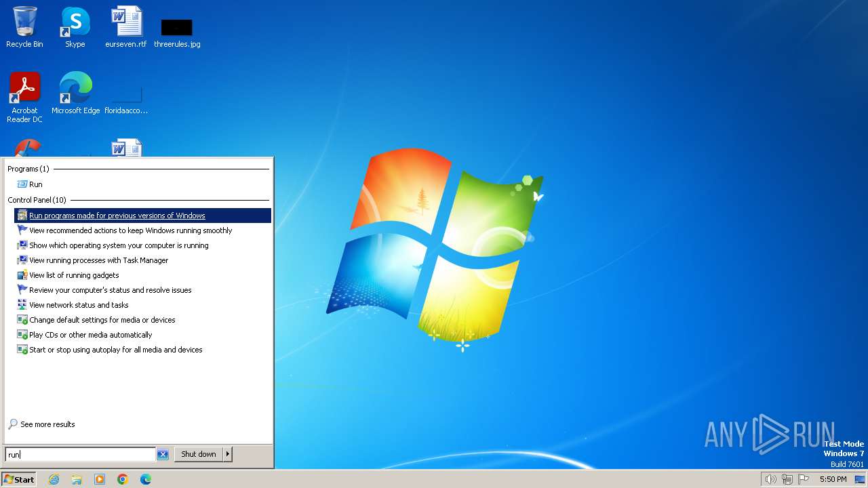Click the clock showing 5:50 PM
Screen dimensions: 868x488
[833, 479]
